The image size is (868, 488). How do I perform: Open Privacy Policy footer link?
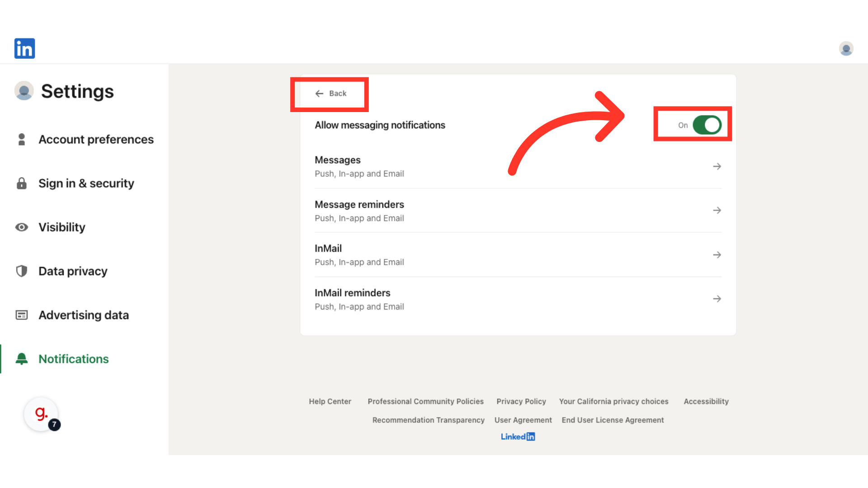pos(521,401)
